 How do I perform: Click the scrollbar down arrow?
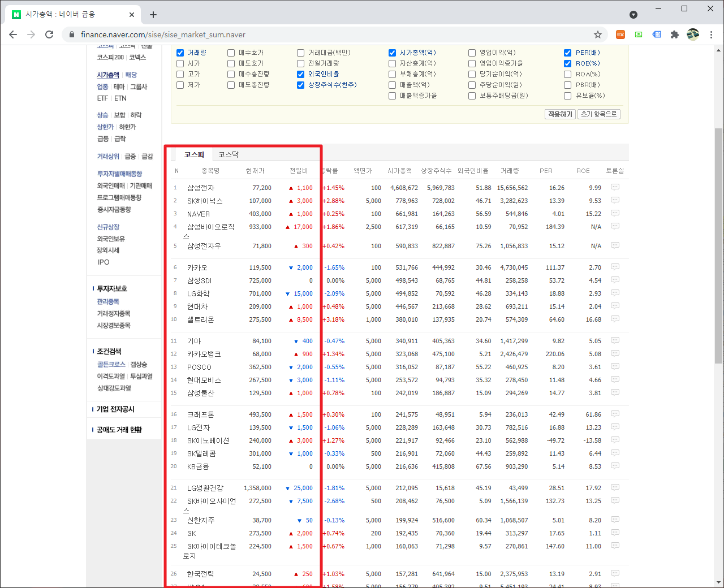point(718,582)
